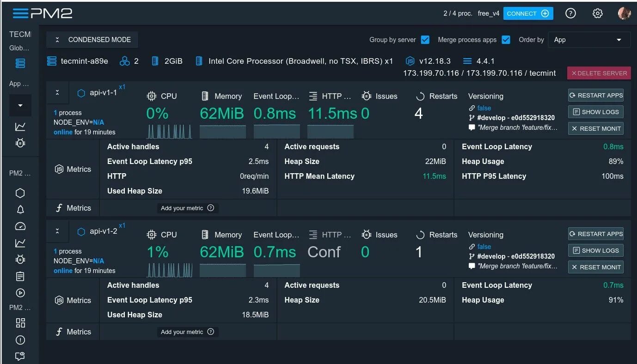Image resolution: width=637 pixels, height=364 pixels.
Task: Open the app selector dropdown in sidebar
Action: [x=20, y=105]
